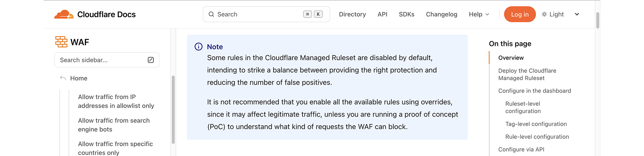Click the sun icon for Light theme

(544, 14)
